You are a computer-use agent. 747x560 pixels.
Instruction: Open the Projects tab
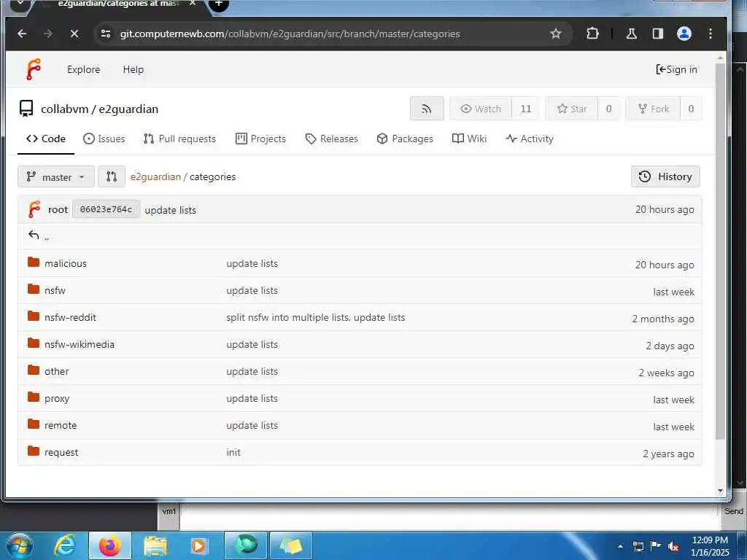point(260,139)
